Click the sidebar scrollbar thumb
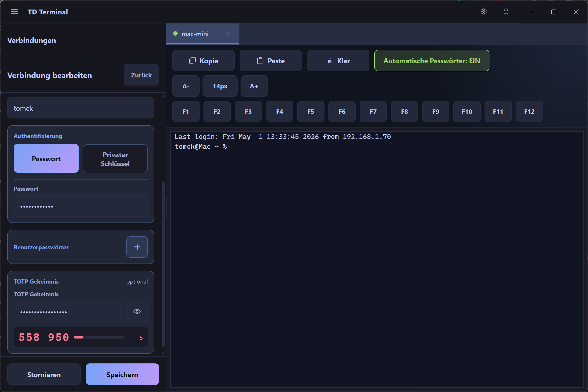The width and height of the screenshot is (588, 392). 163,264
